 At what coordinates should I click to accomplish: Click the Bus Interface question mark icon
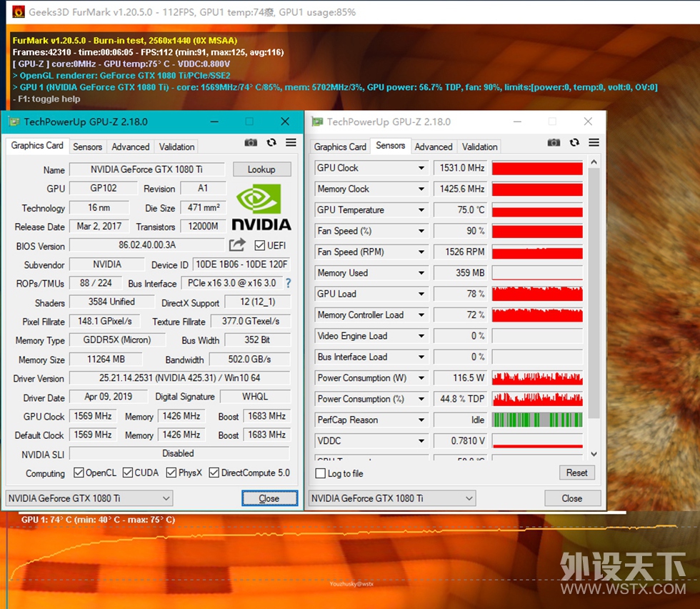(288, 283)
